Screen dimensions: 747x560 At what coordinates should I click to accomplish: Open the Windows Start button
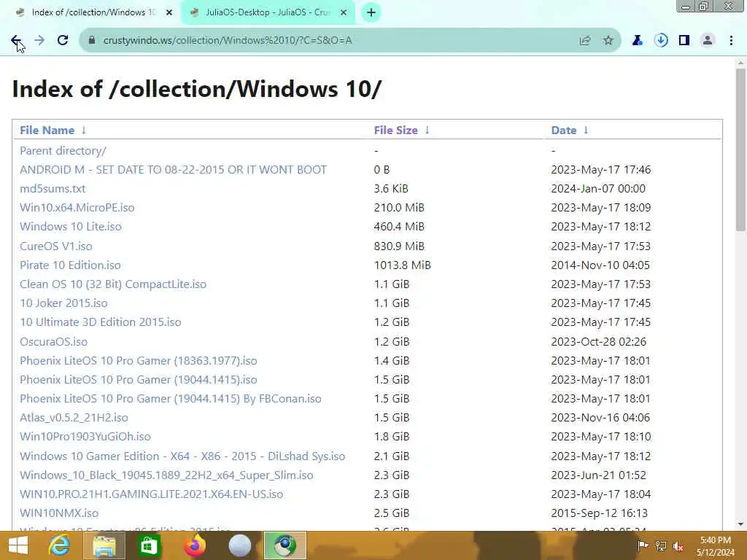coord(18,545)
